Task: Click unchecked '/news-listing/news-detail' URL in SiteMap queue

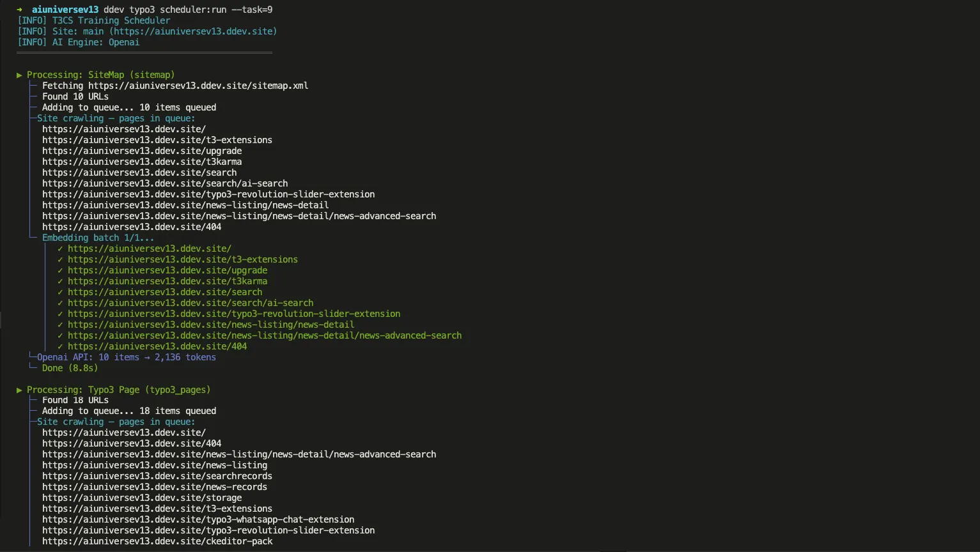Action: coord(185,205)
